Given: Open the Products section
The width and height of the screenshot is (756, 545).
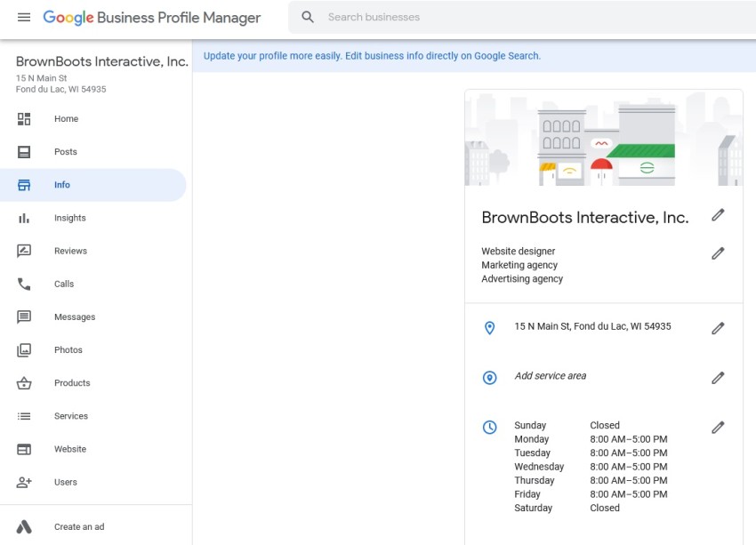Looking at the screenshot, I should (72, 382).
